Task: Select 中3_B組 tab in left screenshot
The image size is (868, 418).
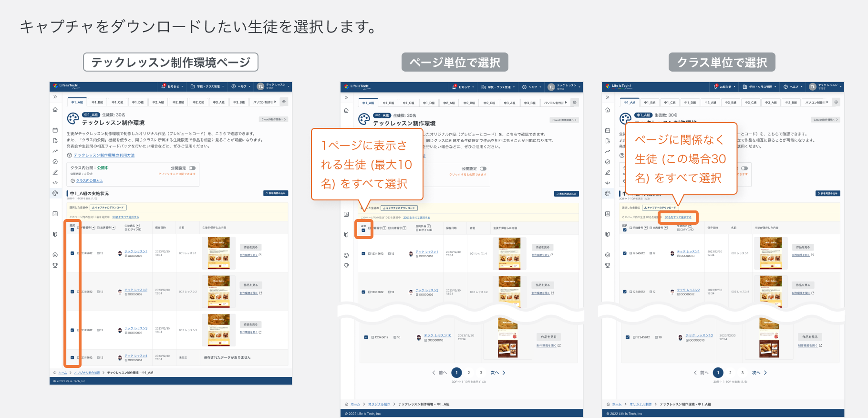Action: coord(239,102)
